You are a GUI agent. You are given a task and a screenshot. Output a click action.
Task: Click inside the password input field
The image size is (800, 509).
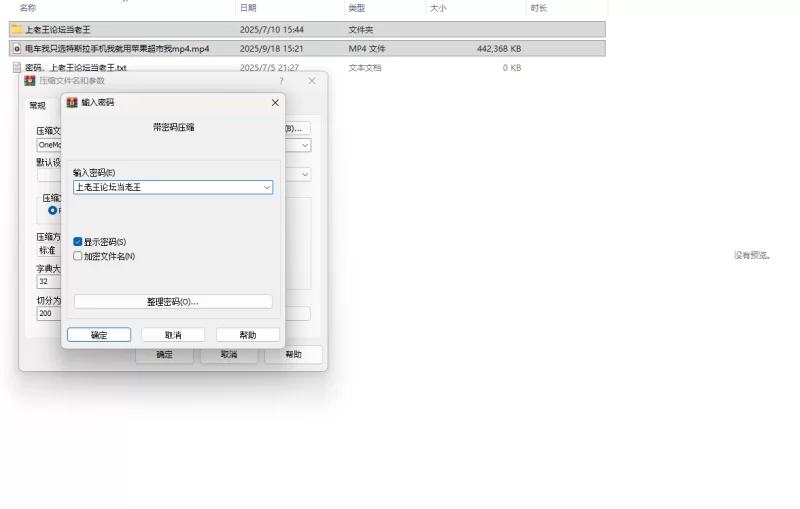[168, 187]
